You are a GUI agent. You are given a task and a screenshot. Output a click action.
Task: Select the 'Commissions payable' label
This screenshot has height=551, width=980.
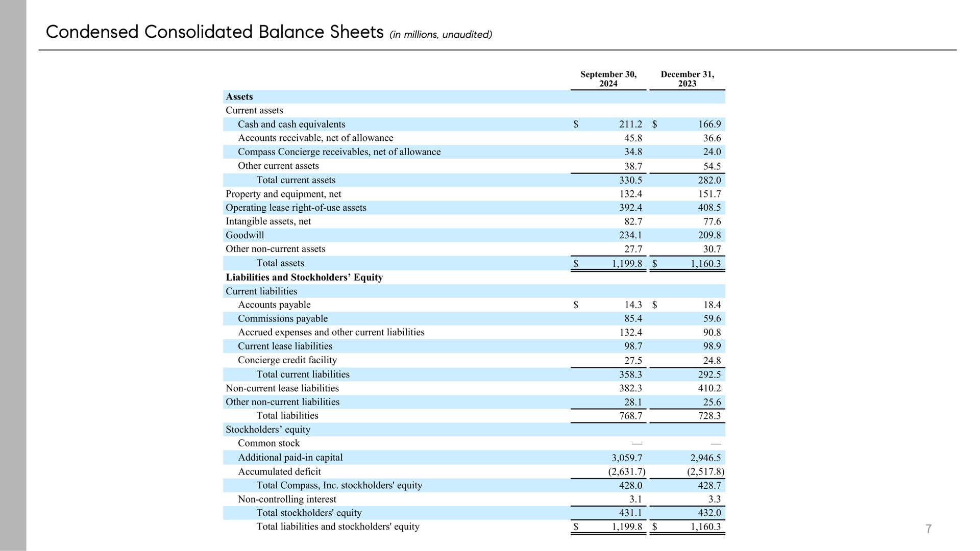pos(283,318)
